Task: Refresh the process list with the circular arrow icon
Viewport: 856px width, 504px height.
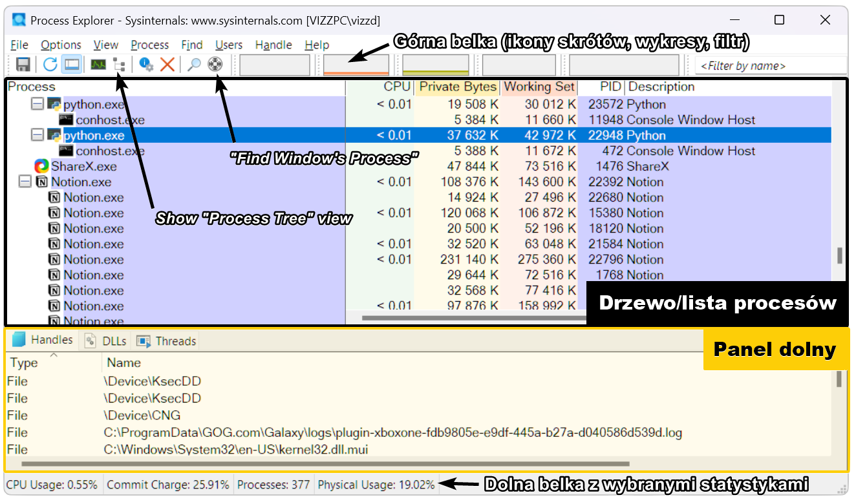Action: tap(50, 65)
